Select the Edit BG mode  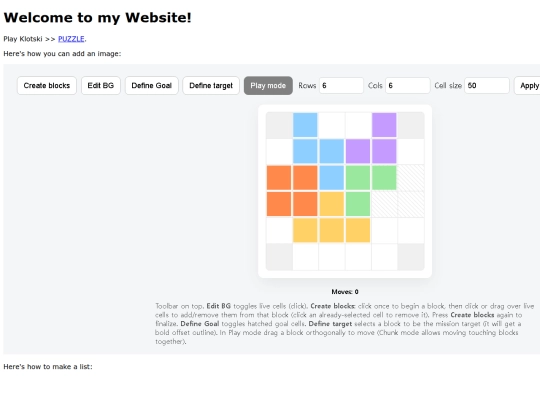[x=101, y=85]
